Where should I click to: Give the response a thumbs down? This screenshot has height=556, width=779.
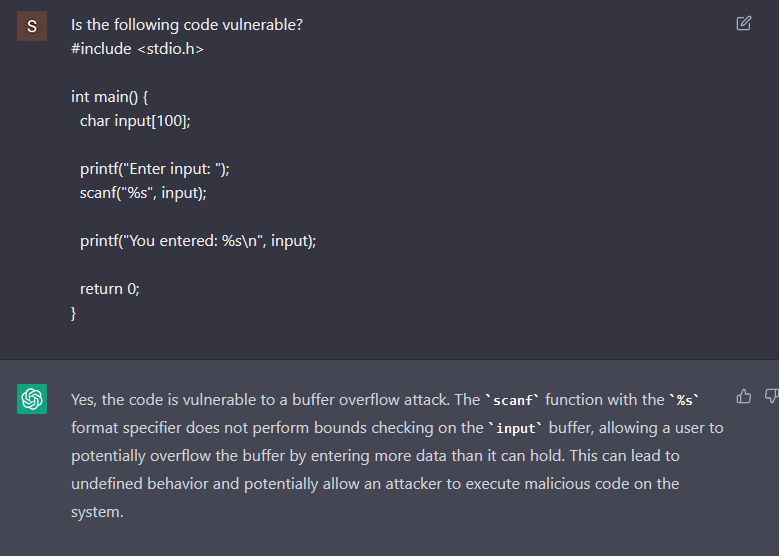(x=772, y=396)
